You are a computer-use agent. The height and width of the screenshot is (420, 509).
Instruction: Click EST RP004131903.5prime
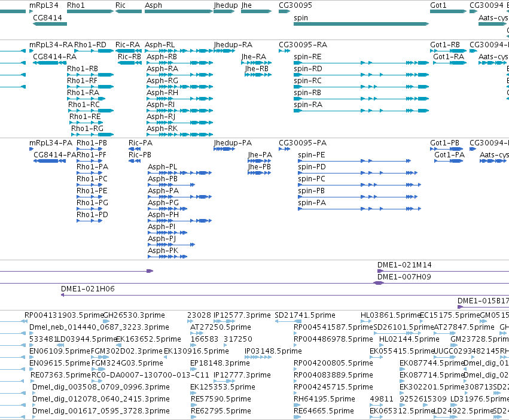click(64, 315)
